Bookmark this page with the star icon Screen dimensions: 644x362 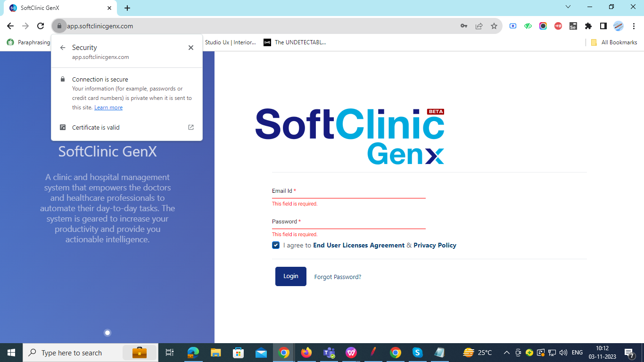point(494,26)
